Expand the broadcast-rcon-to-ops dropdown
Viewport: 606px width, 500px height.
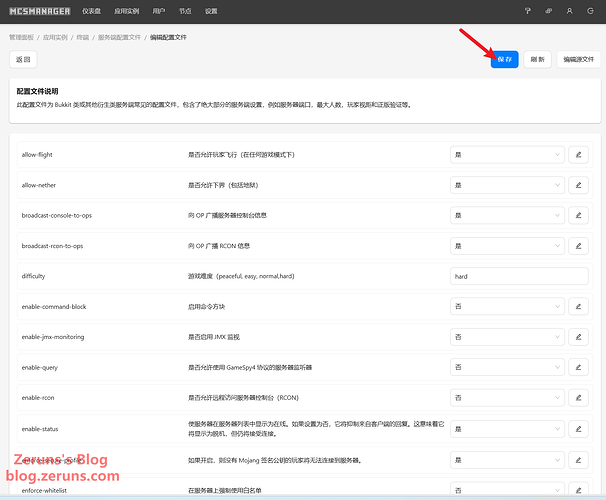point(507,246)
